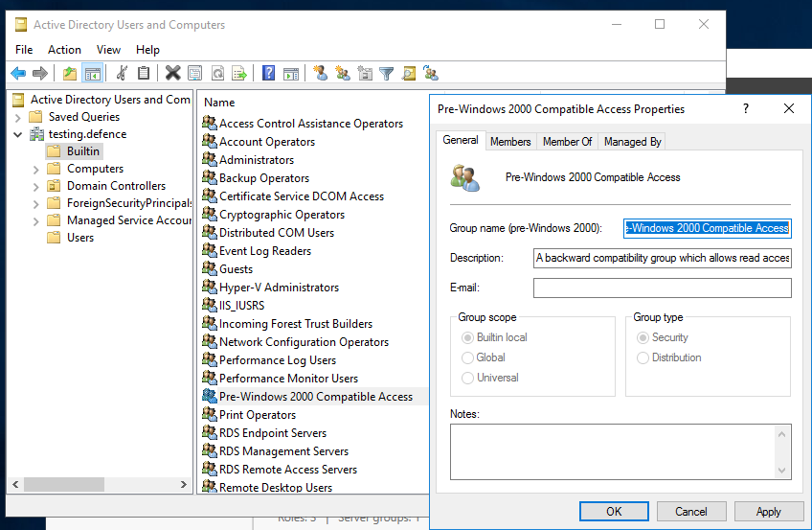Click the Refresh toolbar icon
This screenshot has width=812, height=530.
pyautogui.click(x=217, y=73)
